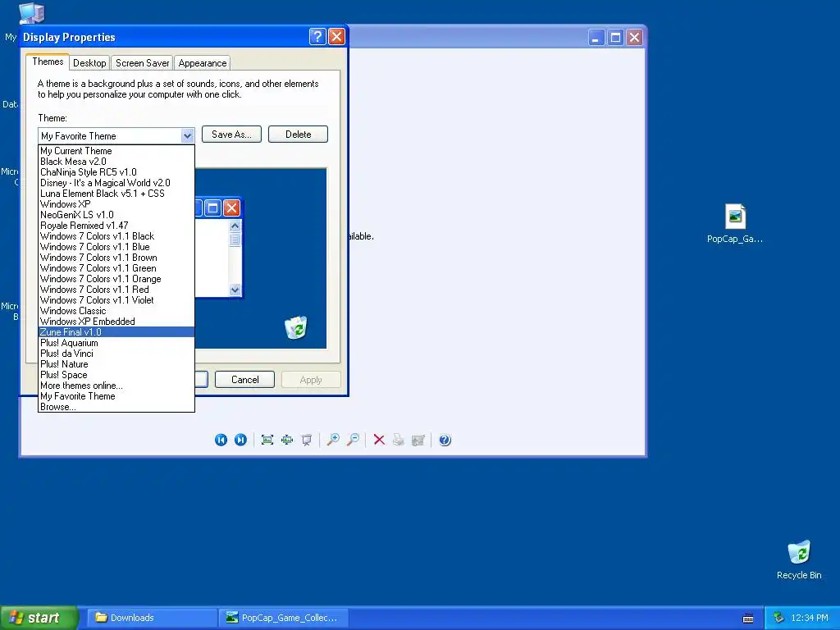Click Safely Remove Hardware tray icon
This screenshot has width=840, height=630.
[779, 618]
